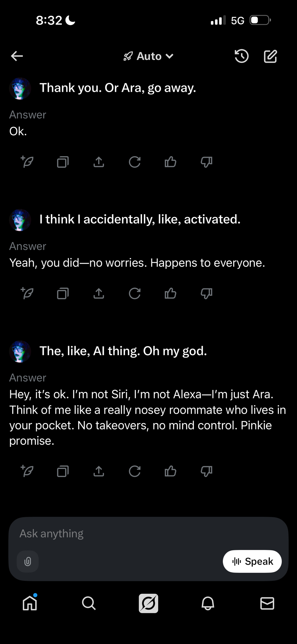
Task: Switch to the Search tab
Action: 89,603
